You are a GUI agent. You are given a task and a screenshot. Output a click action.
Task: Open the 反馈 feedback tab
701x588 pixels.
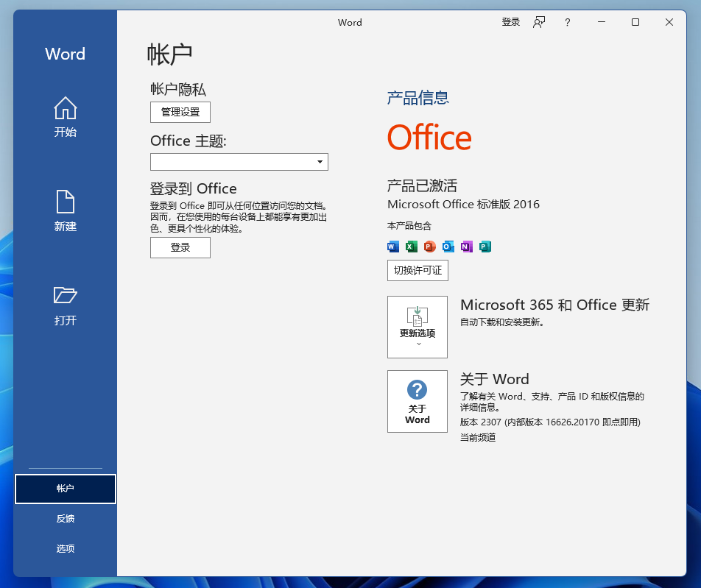pyautogui.click(x=66, y=519)
